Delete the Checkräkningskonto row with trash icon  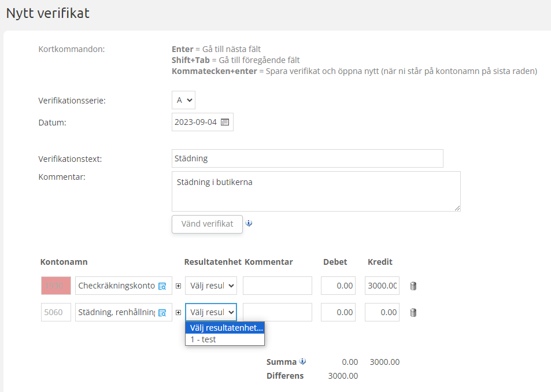point(413,286)
